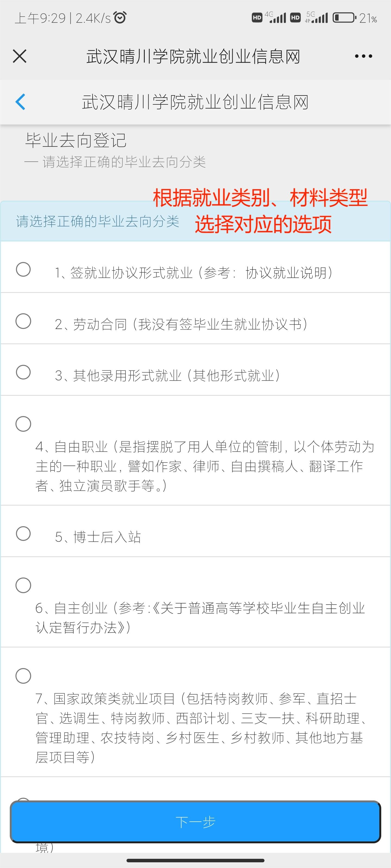Tap the 博士后入站 option label

(98, 537)
